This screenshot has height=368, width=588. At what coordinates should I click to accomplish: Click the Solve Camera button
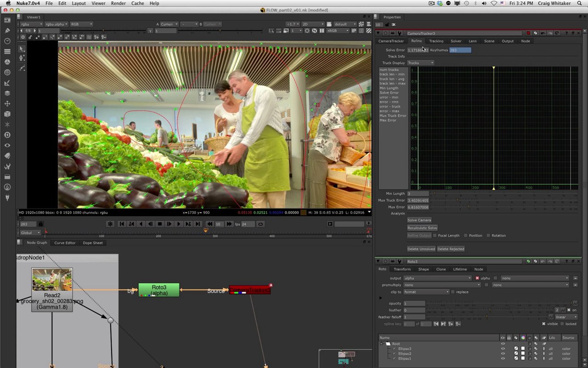tap(419, 220)
